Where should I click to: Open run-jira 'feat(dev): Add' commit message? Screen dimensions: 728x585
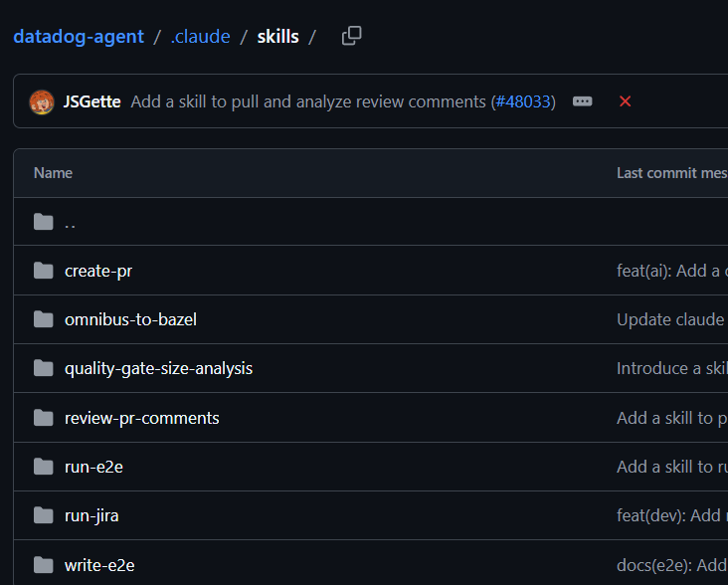(672, 515)
